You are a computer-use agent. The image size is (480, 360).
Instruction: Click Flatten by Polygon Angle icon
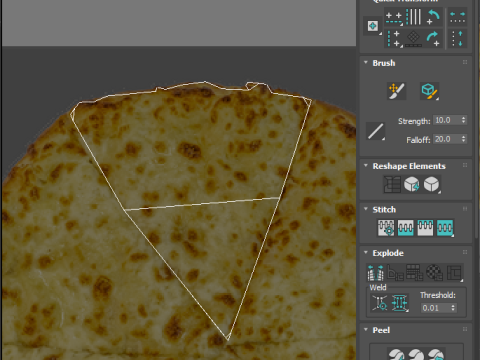pyautogui.click(x=395, y=273)
